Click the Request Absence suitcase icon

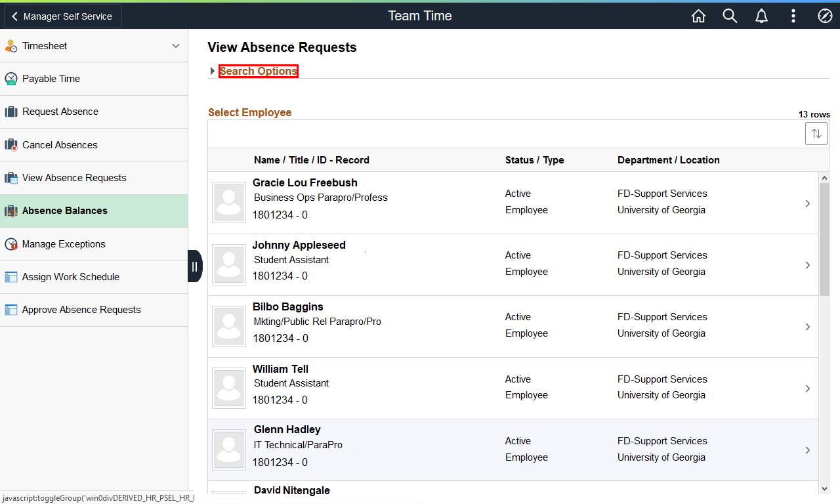pos(10,112)
